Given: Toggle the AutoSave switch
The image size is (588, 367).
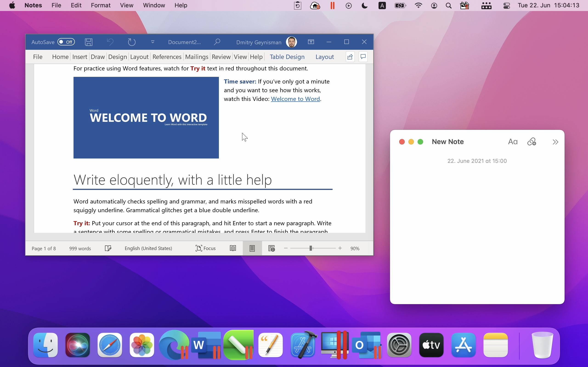Looking at the screenshot, I should point(66,42).
